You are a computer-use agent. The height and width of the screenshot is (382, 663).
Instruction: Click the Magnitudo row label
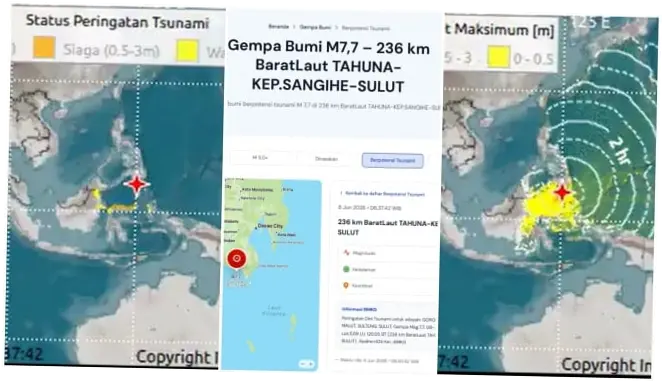click(364, 253)
